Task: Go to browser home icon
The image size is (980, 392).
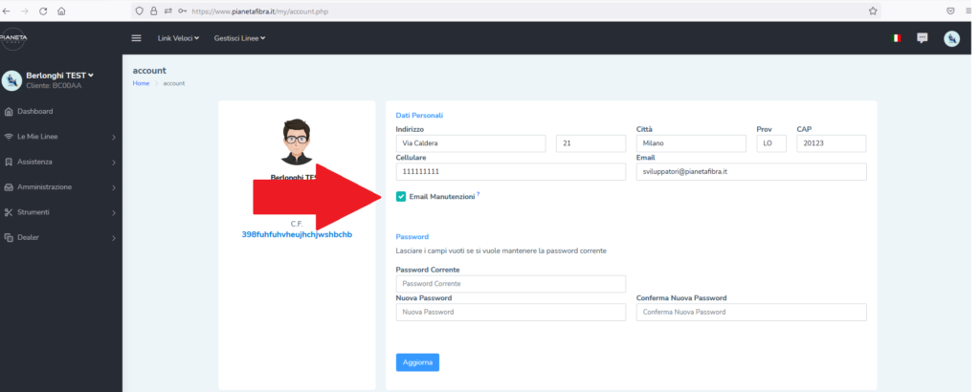Action: click(61, 11)
